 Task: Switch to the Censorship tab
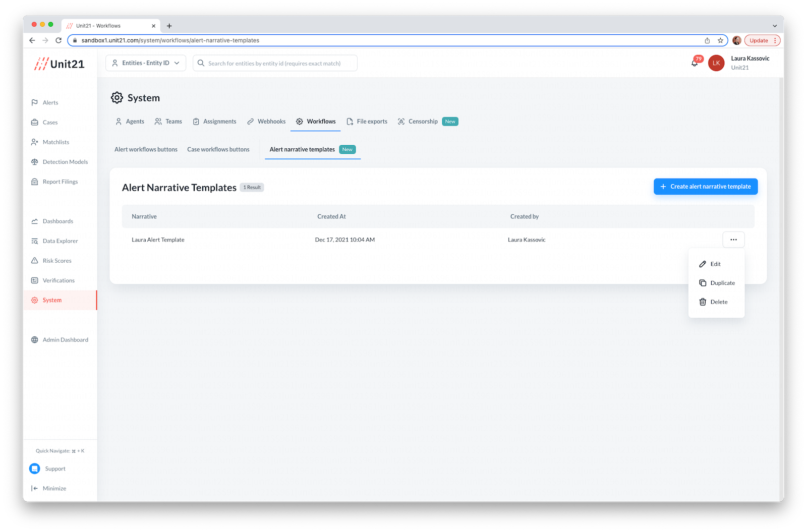[x=428, y=122]
